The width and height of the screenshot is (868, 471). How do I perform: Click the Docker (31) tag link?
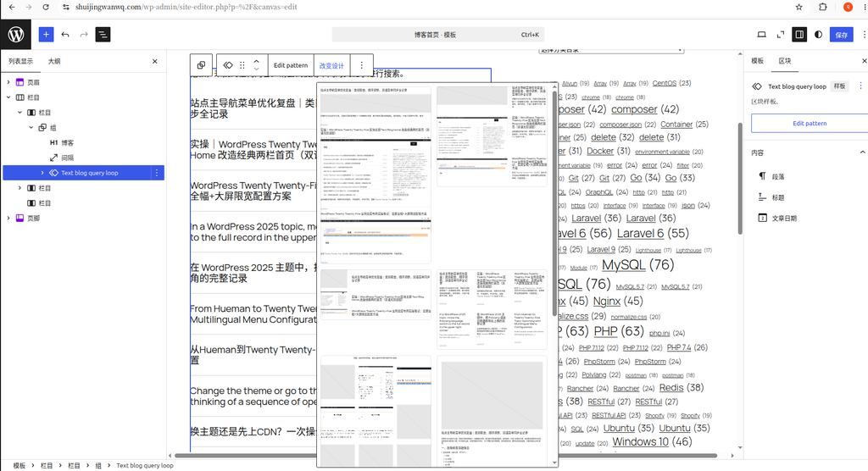click(609, 151)
